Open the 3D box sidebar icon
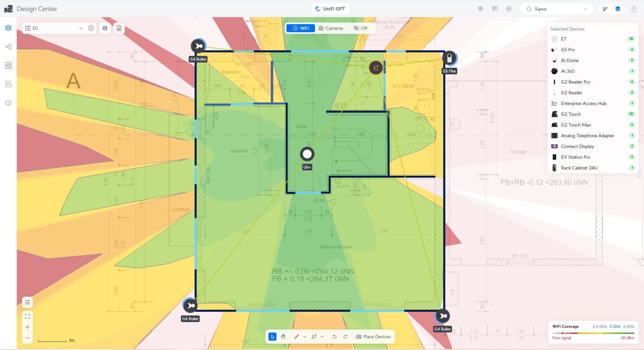 click(x=8, y=103)
